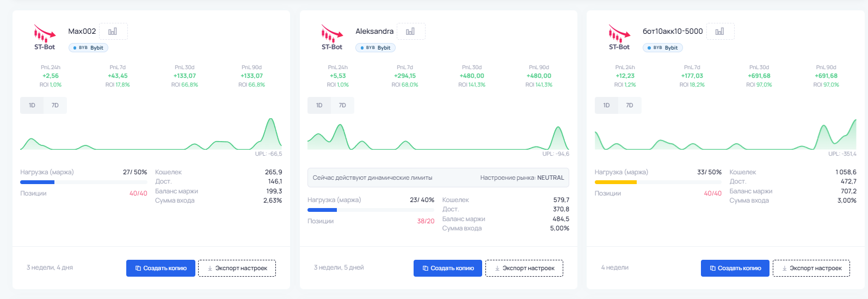The image size is (868, 299).
Task: Click the ST-Bot logo on the Max002 card
Action: pyautogui.click(x=45, y=37)
